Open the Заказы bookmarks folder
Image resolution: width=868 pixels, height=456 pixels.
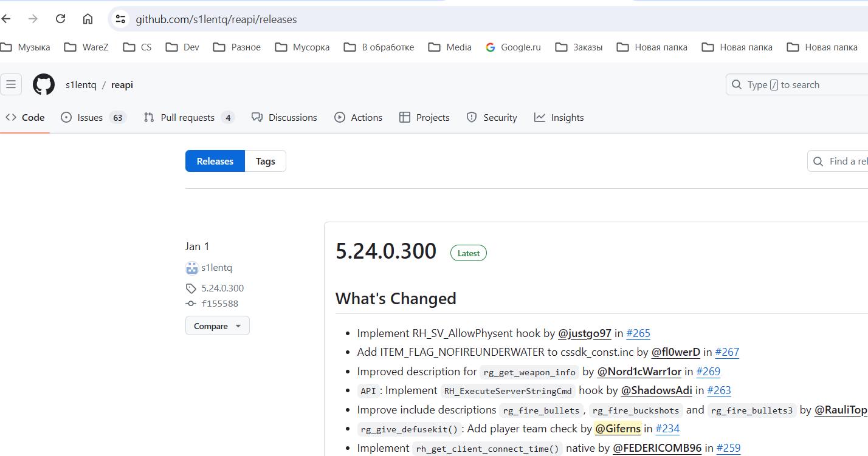click(579, 47)
